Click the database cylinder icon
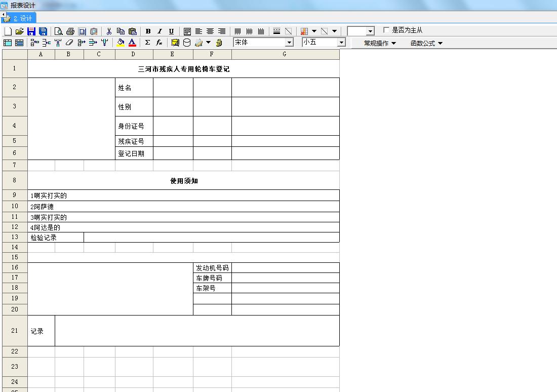 tap(187, 43)
